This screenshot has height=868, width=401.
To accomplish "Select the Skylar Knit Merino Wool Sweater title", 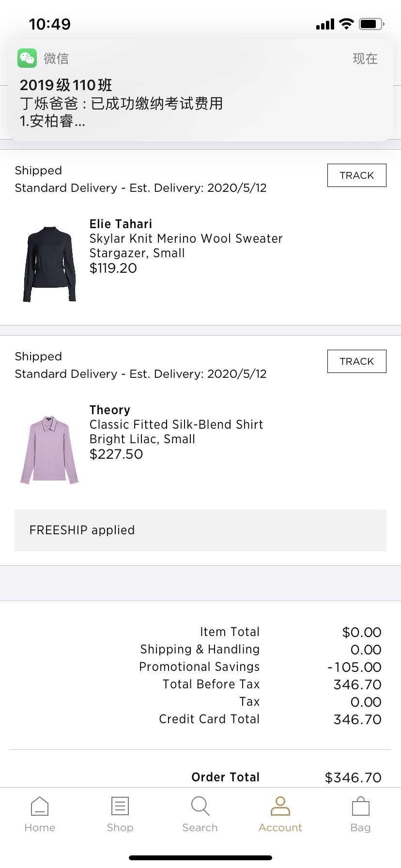I will point(186,238).
